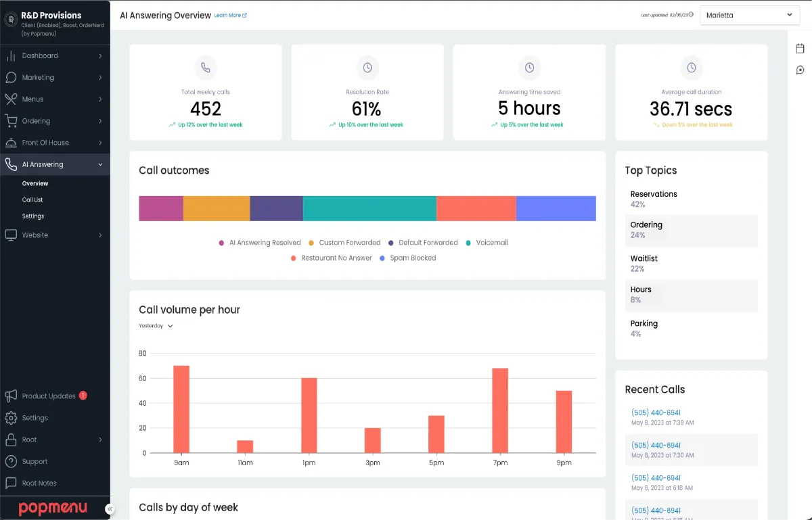Click the clock icon in Average call duration card
Viewport: 812px width, 520px height.
coord(691,68)
